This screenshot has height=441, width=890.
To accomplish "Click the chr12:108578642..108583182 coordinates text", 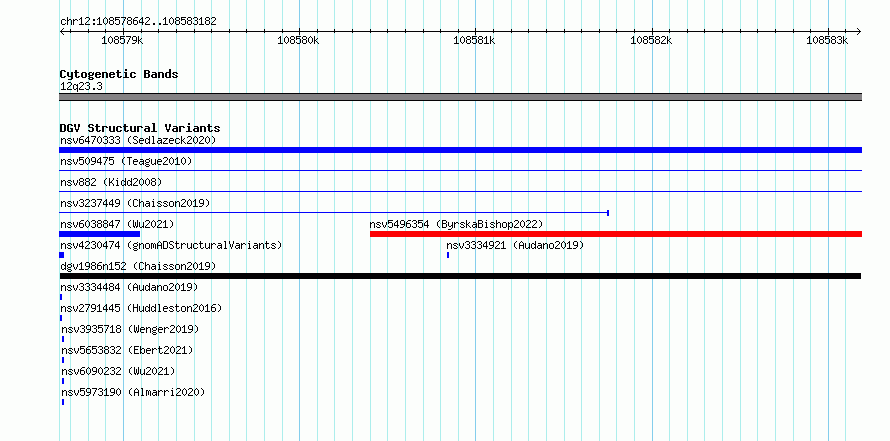I will pos(138,22).
